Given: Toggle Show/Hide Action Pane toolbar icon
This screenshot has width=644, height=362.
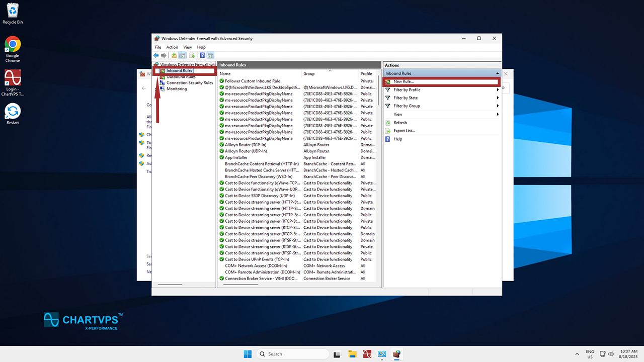Looking at the screenshot, I should point(210,55).
